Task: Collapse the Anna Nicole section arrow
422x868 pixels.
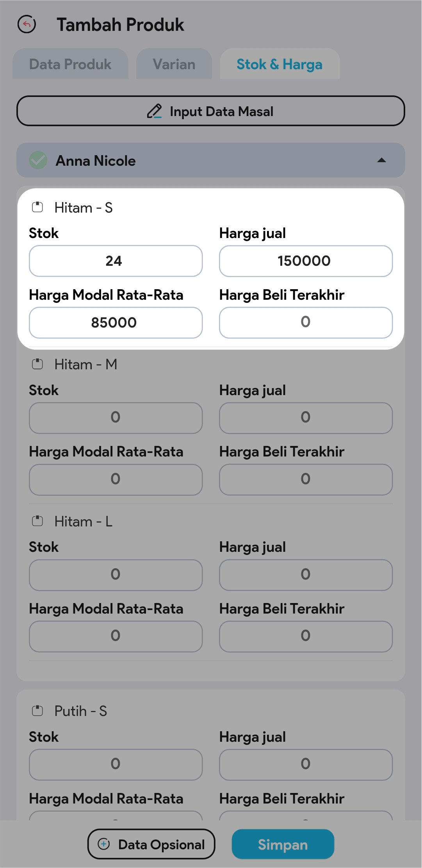Action: tap(381, 160)
